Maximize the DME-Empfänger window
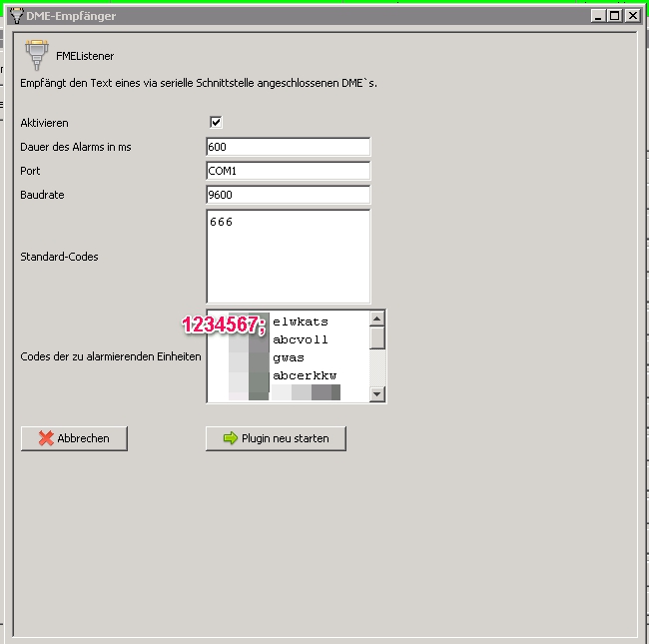649x644 pixels. pyautogui.click(x=614, y=15)
